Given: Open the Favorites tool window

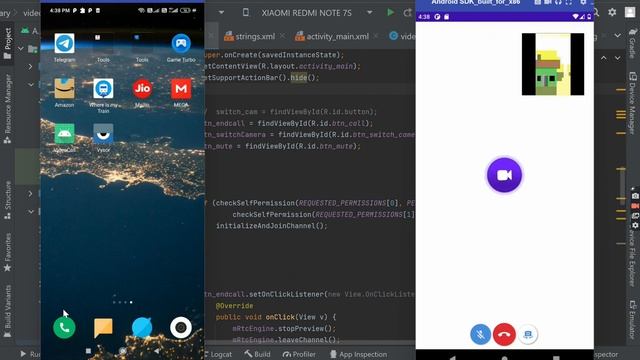Looking at the screenshot, I should coord(7,252).
